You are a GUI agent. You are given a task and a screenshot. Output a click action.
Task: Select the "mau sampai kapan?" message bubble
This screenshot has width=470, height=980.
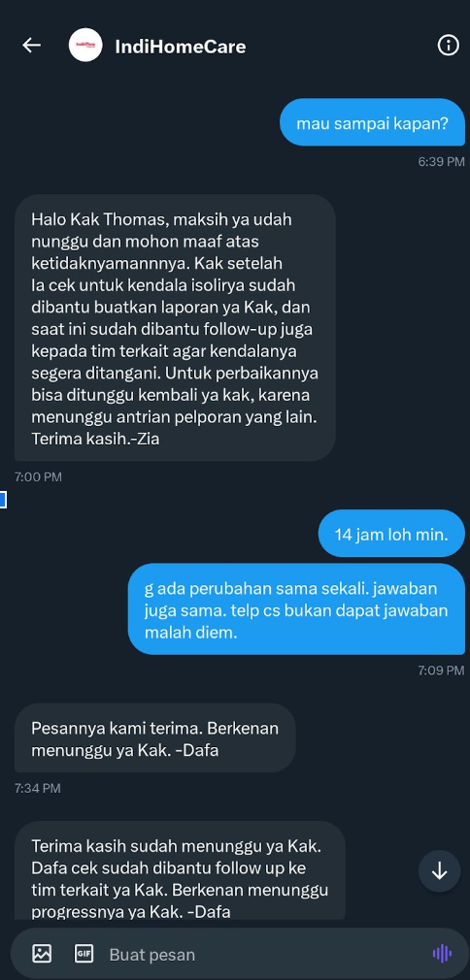coord(372,122)
